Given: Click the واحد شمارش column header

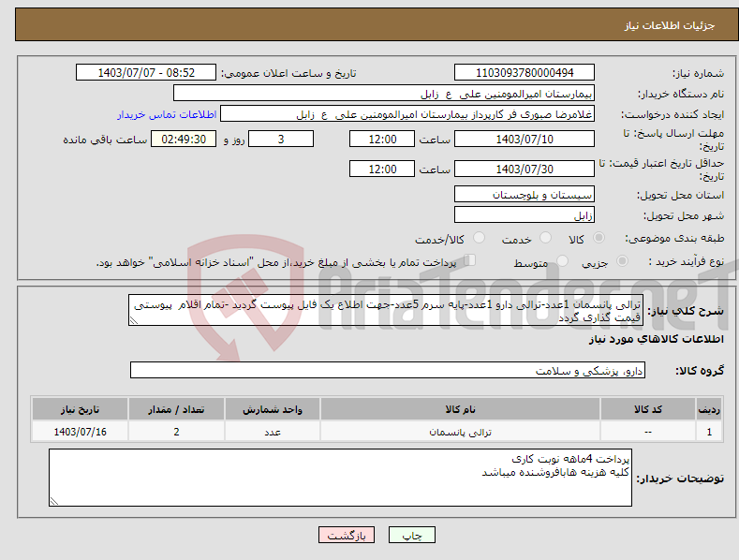Looking at the screenshot, I should tap(273, 409).
